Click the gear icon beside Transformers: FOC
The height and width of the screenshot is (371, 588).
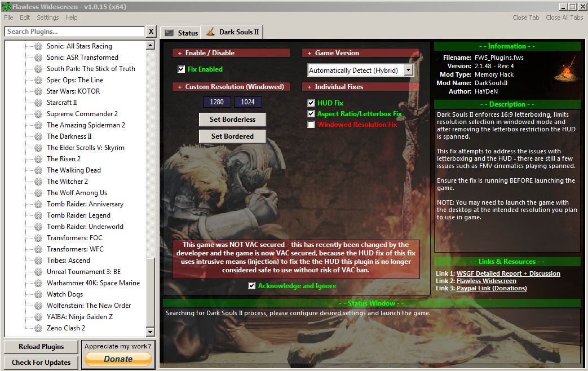pos(38,238)
